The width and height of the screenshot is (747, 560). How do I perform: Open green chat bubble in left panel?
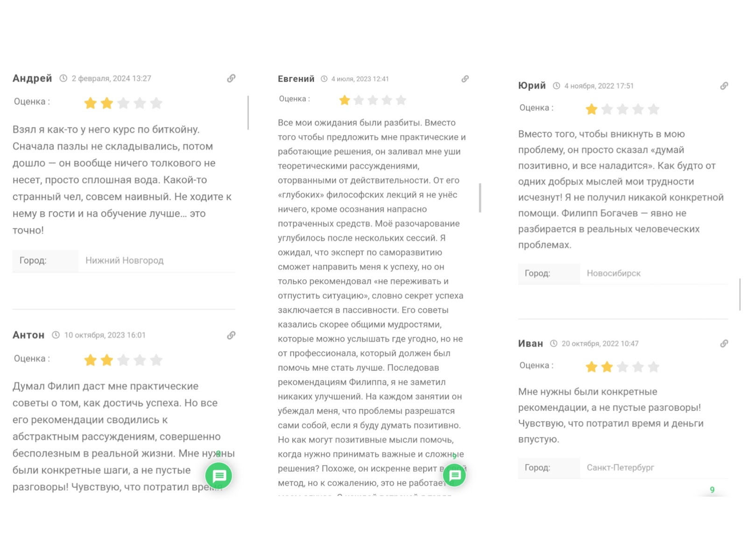pos(219,476)
